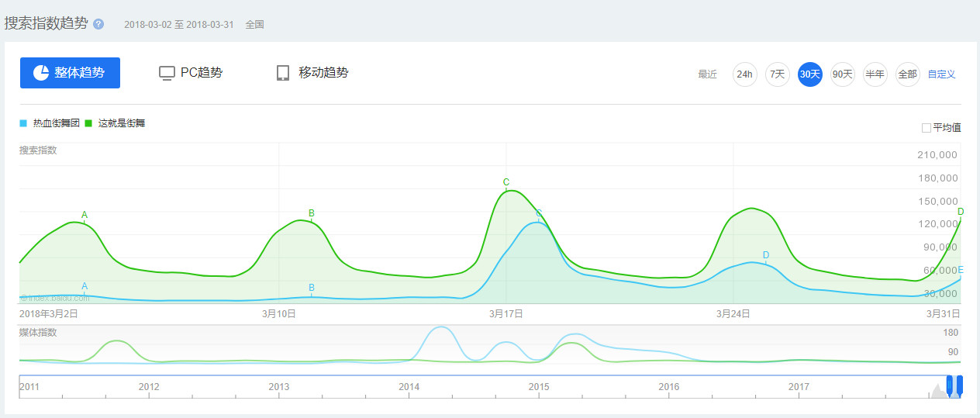
Task: Toggle the 热血街舞团 legend blue swatch
Action: 23,123
